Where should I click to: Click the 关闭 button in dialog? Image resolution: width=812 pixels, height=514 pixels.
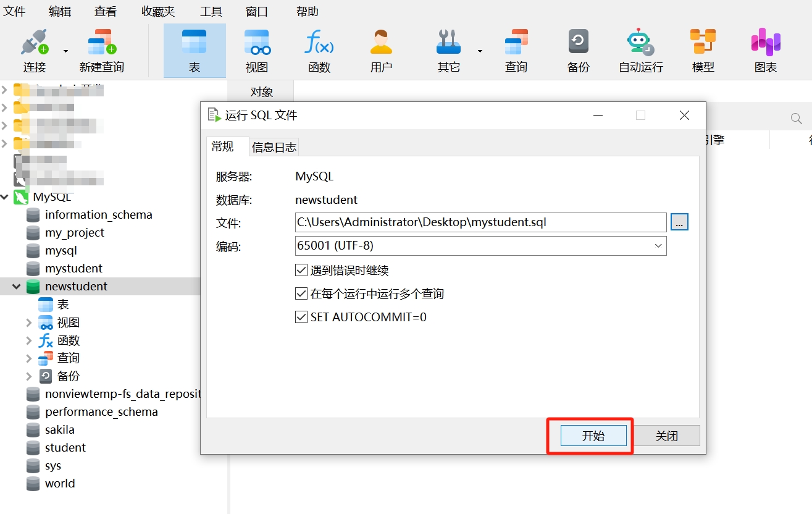[x=666, y=436]
